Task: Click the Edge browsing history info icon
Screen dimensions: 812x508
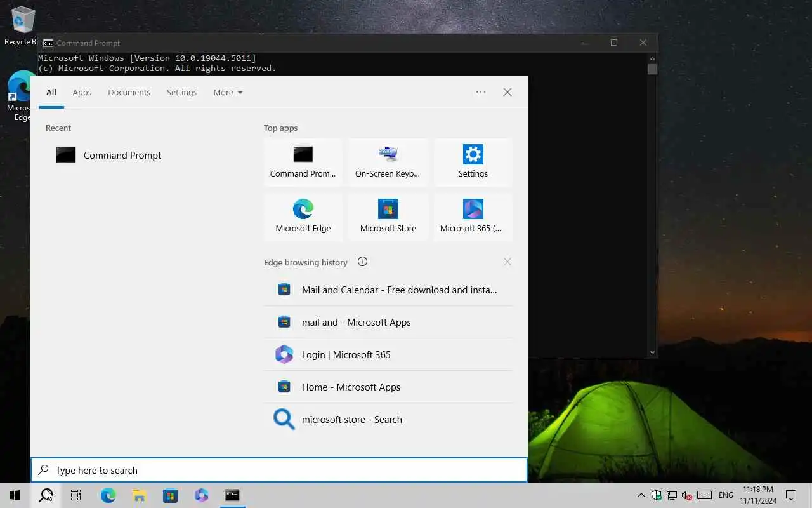Action: (362, 262)
